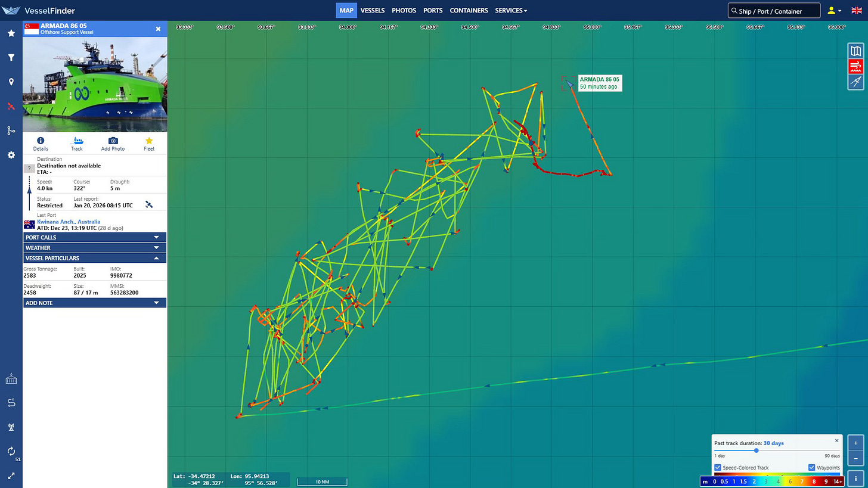Screen dimensions: 868x488
Task: Click the antenna station icon in sidebar
Action: pos(11,427)
